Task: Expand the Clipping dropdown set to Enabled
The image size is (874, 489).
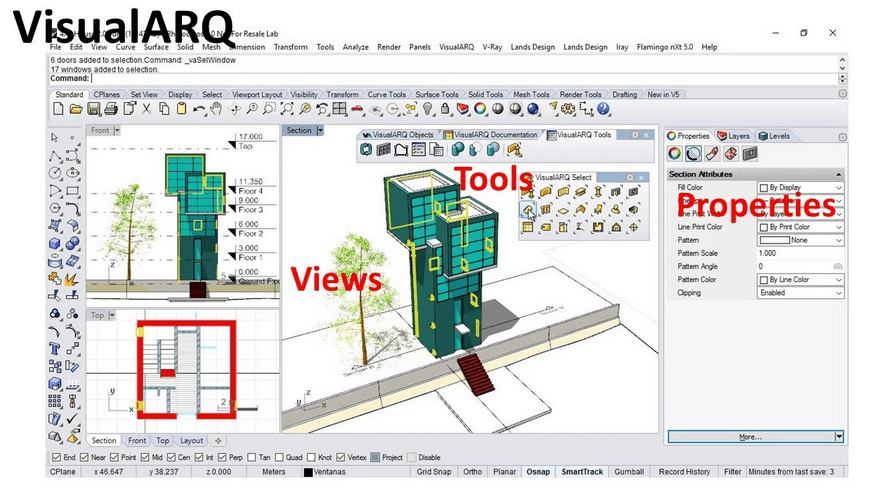Action: pos(800,293)
